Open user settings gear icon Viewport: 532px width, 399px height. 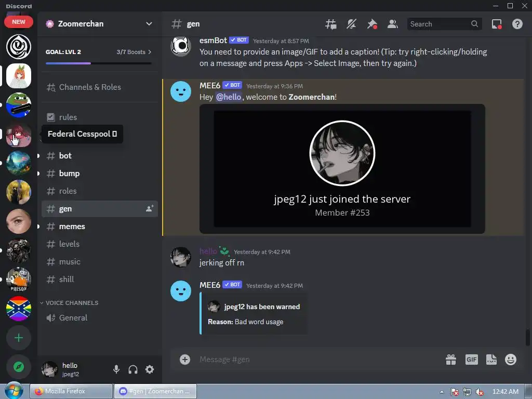(150, 369)
